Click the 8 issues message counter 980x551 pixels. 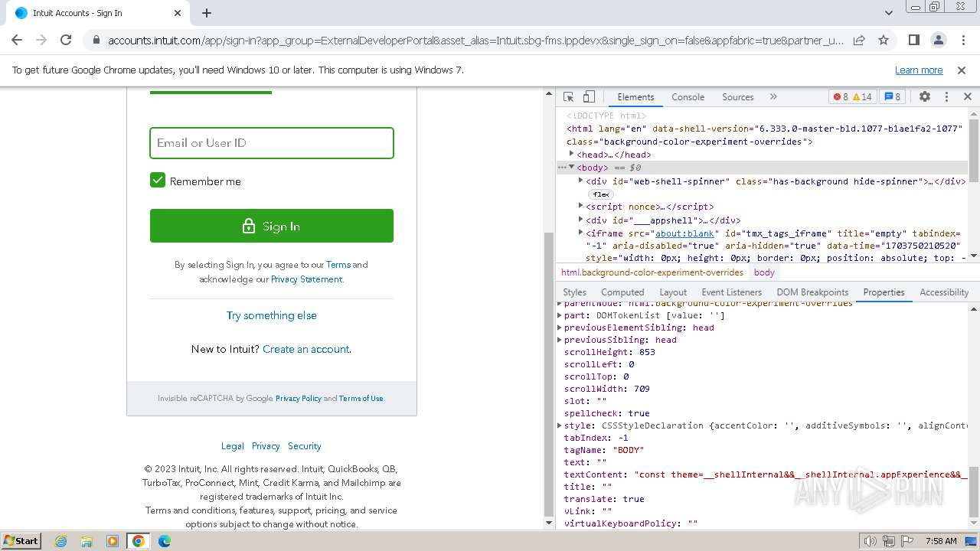[893, 96]
